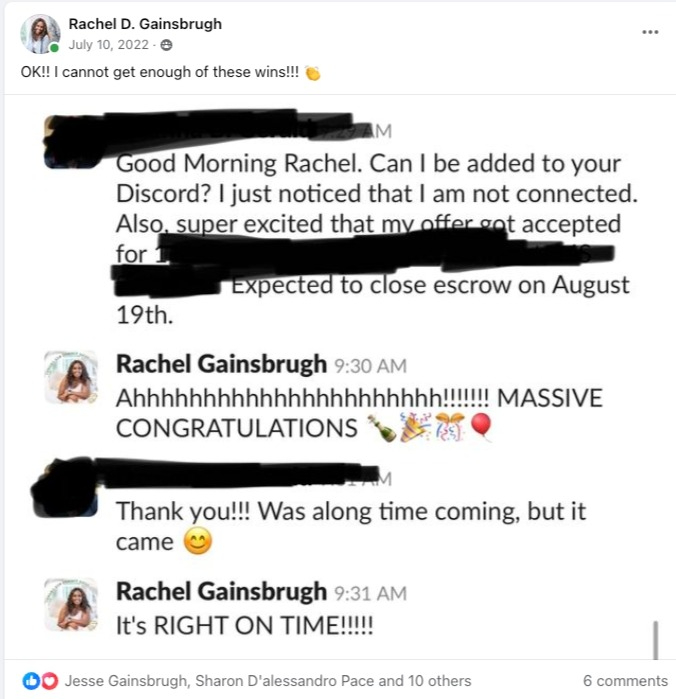
Task: Click the Rachel Gainsbrugh name at 9:31 AM
Action: [221, 592]
